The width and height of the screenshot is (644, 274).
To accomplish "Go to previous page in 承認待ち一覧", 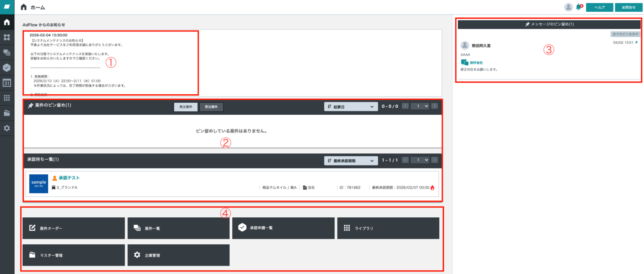I will pos(405,160).
